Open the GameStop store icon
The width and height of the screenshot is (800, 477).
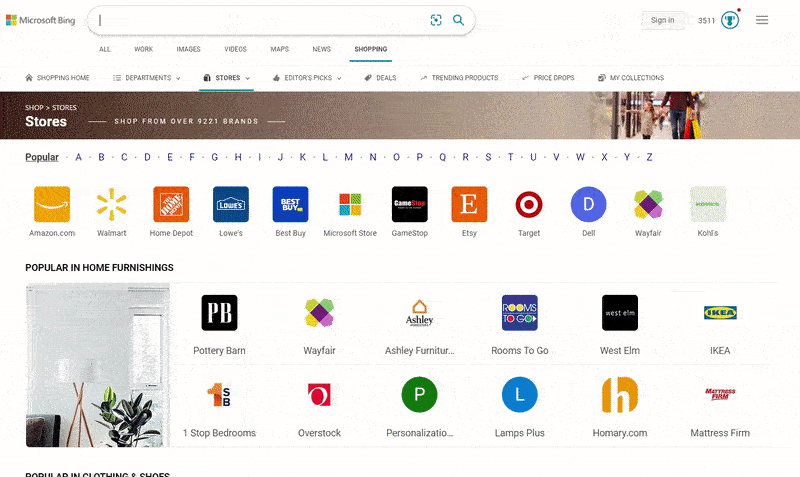pyautogui.click(x=409, y=204)
